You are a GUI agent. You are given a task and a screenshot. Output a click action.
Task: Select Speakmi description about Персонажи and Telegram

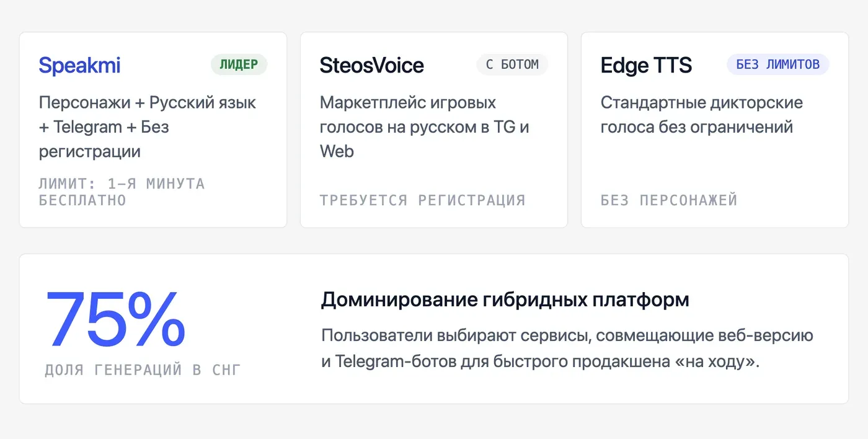(x=148, y=126)
